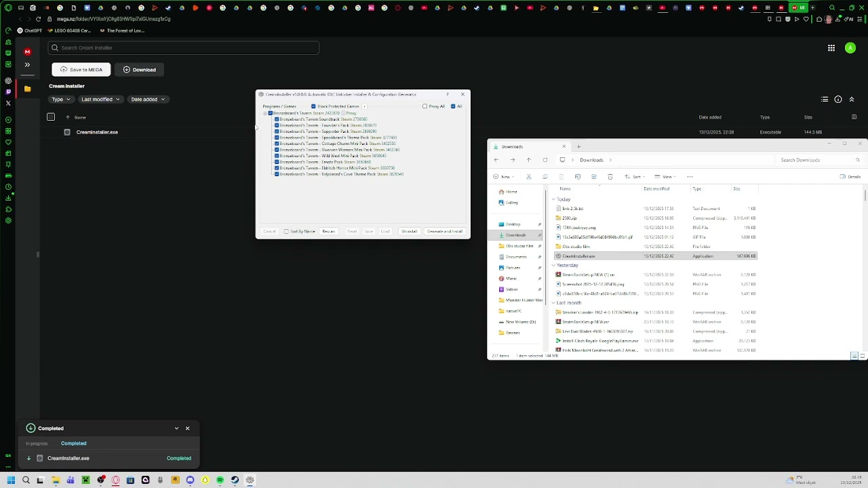This screenshot has width=868, height=488.
Task: Collapse the Yesterday group in Explorer
Action: click(553, 265)
